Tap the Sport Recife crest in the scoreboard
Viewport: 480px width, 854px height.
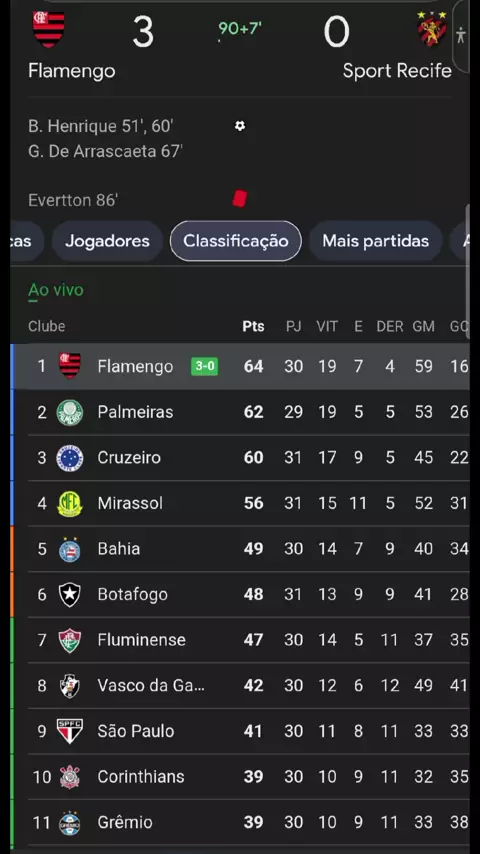coord(432,29)
